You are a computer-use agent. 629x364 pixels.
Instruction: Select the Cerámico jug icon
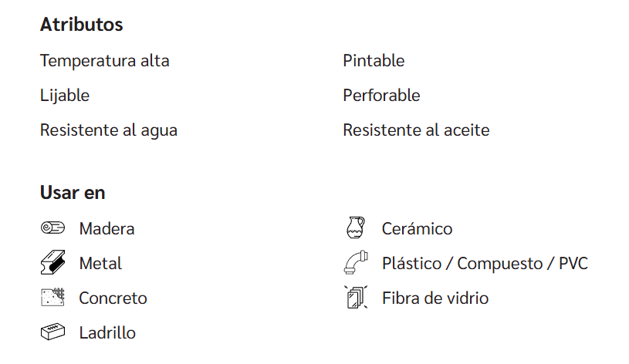[354, 228]
